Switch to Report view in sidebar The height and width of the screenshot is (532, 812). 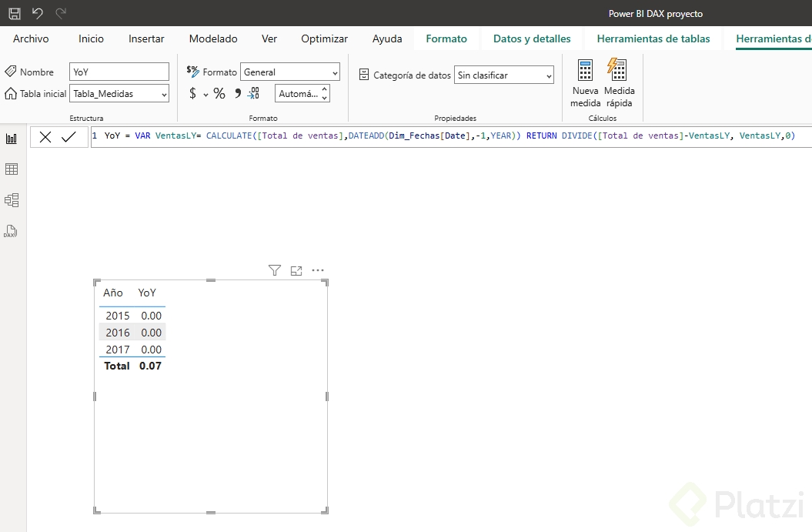pos(12,139)
